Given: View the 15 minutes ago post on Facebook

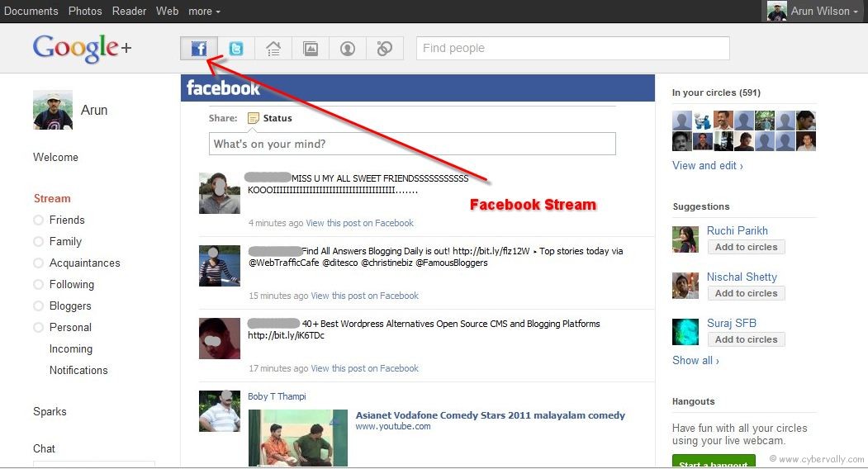Looking at the screenshot, I should coord(365,296).
